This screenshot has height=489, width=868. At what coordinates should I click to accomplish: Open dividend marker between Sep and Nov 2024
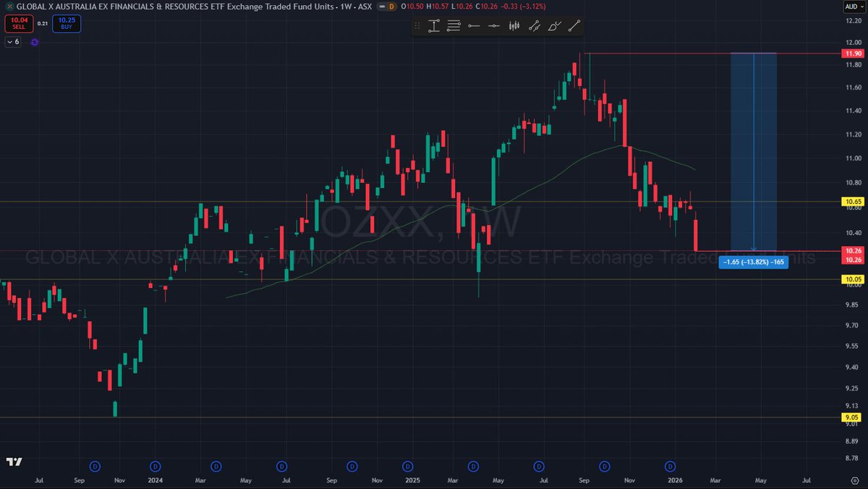352,465
